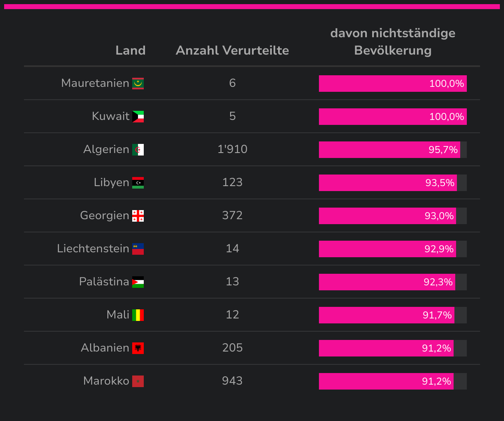Click the Palästina flag icon
This screenshot has width=504, height=421.
(x=138, y=282)
